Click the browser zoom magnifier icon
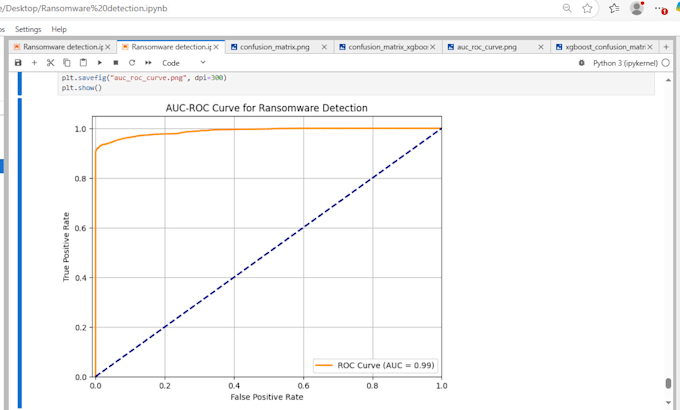680x410 pixels. click(567, 8)
